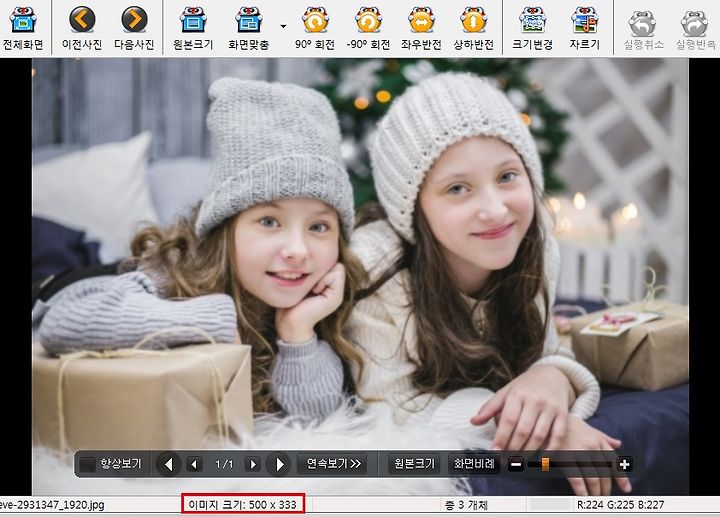
Task: Click the orange zoom slider handle
Action: (x=545, y=464)
